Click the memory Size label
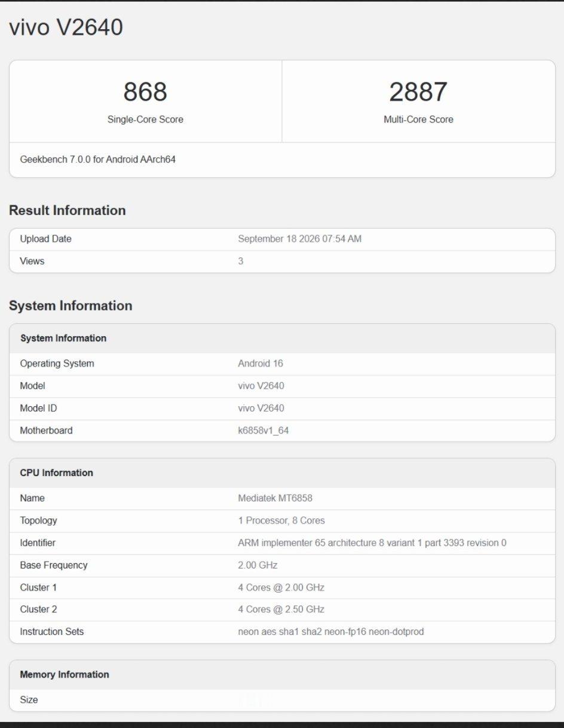Image resolution: width=564 pixels, height=728 pixels. click(29, 700)
